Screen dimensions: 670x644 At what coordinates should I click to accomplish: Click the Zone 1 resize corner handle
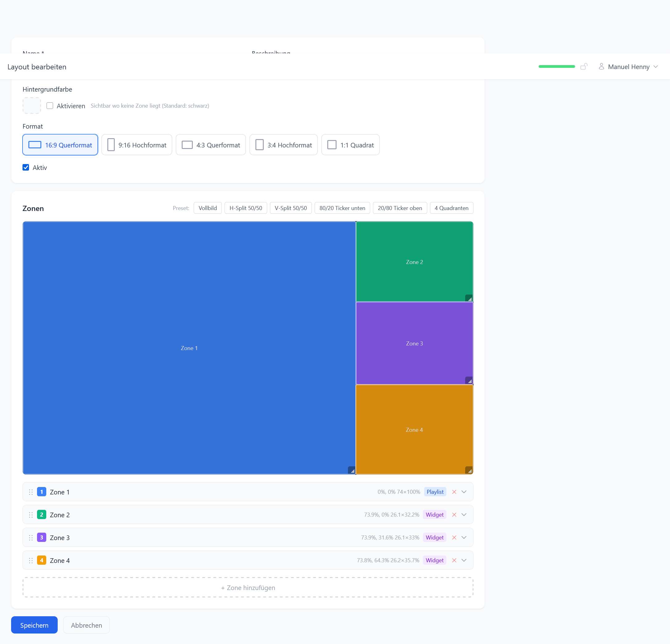[x=351, y=470]
